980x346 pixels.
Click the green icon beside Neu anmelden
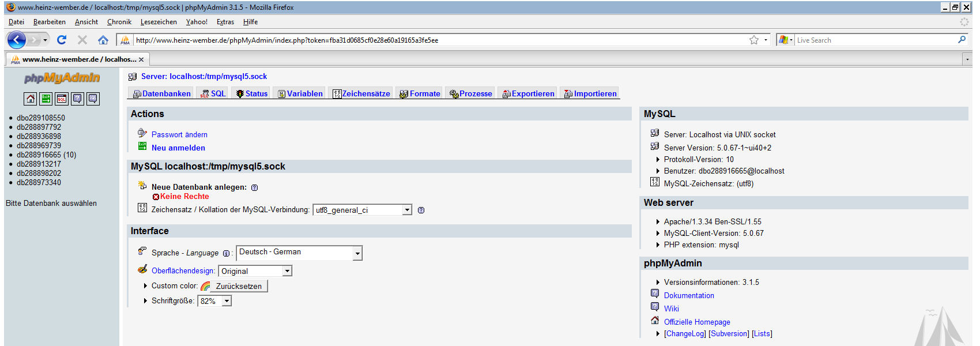tap(142, 146)
